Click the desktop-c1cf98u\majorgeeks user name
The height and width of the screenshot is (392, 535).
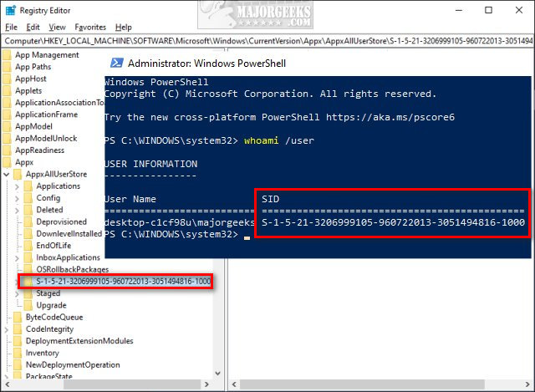[x=180, y=222]
